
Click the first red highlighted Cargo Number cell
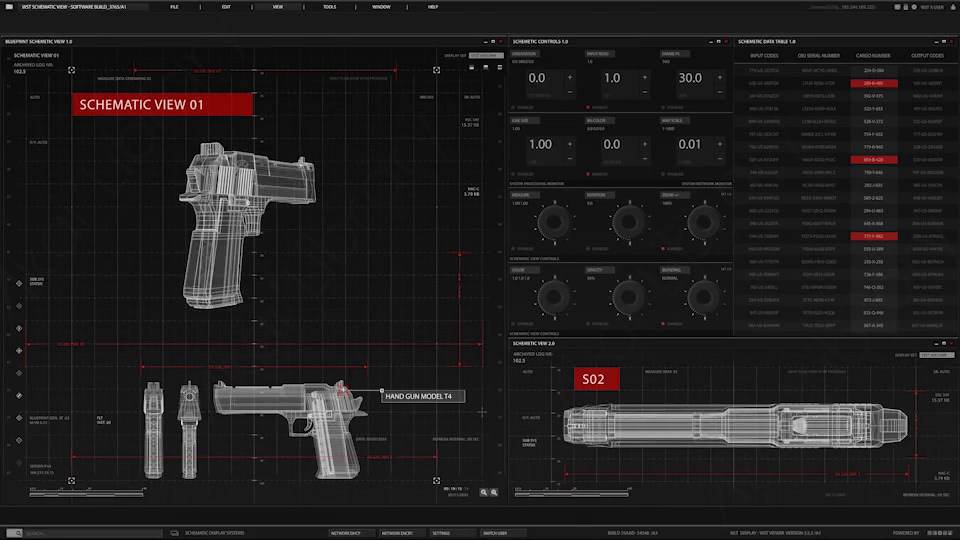tap(874, 83)
